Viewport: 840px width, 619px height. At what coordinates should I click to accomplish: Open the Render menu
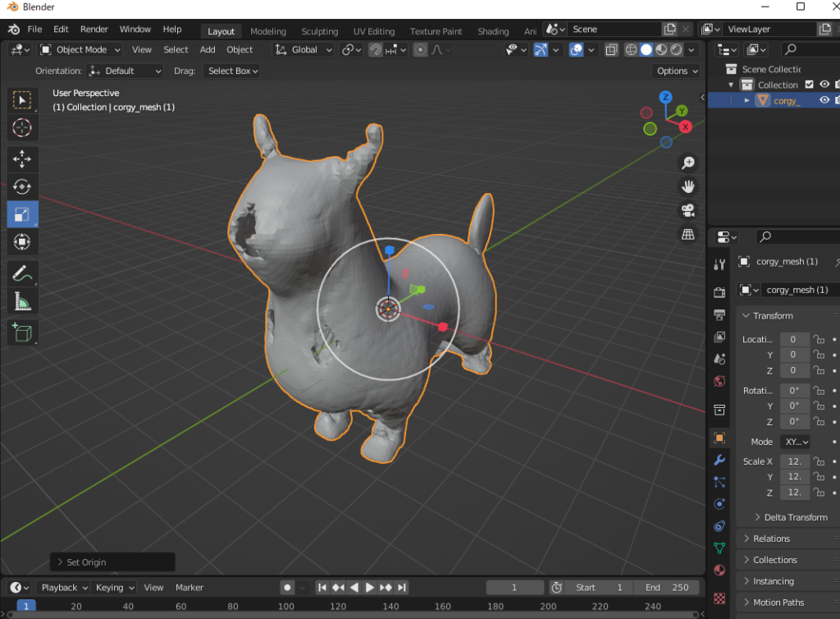(94, 29)
